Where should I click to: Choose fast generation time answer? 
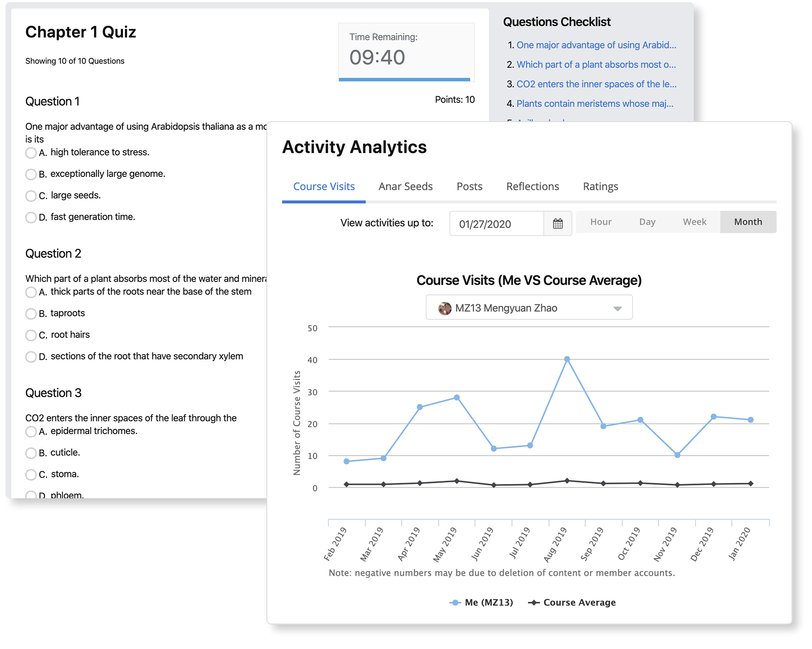[31, 217]
